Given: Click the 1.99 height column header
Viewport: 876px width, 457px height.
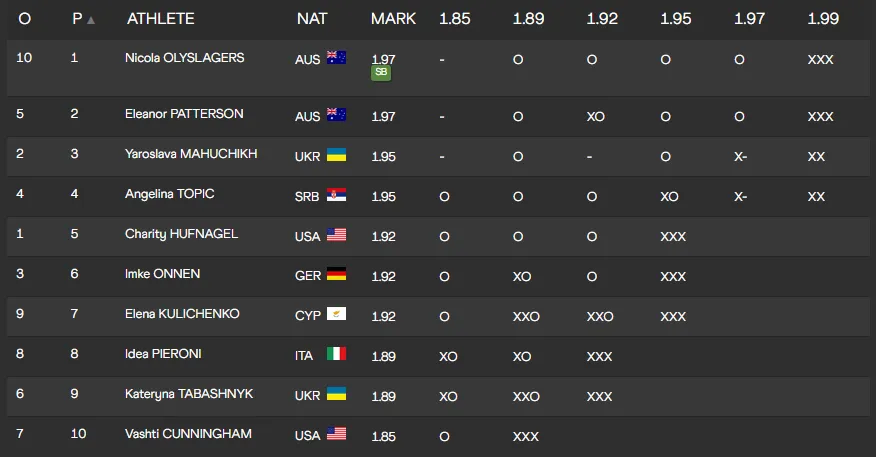Looking at the screenshot, I should (x=823, y=19).
